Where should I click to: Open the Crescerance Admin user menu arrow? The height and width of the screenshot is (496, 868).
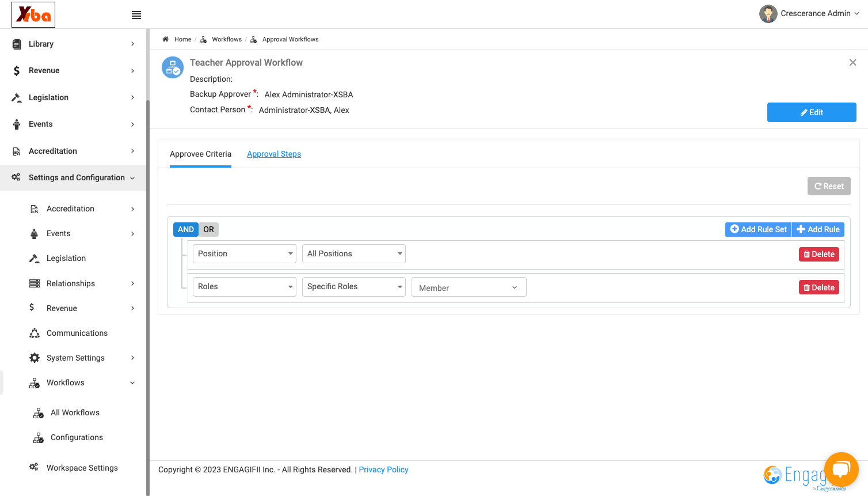pyautogui.click(x=856, y=14)
